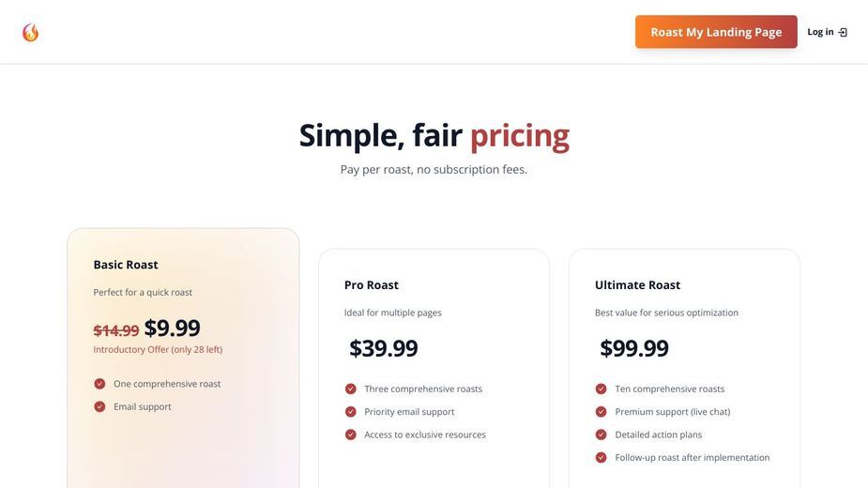Click the $99.99 price
Image resolution: width=868 pixels, height=488 pixels.
click(633, 348)
